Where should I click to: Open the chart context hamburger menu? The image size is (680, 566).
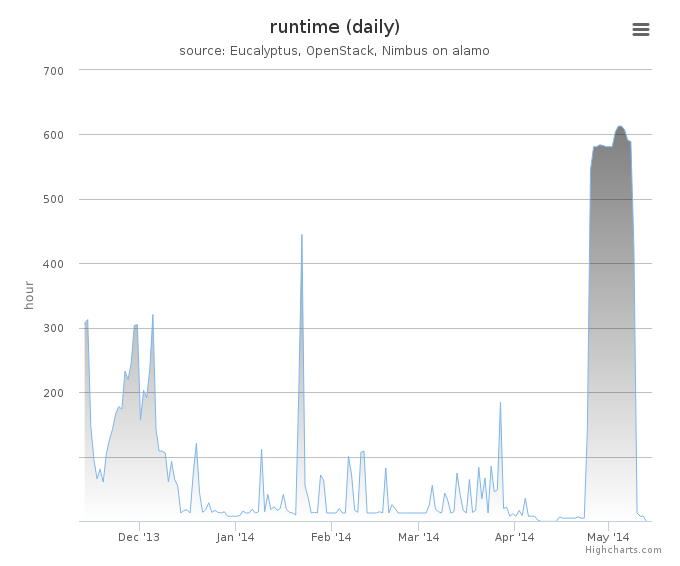point(641,29)
